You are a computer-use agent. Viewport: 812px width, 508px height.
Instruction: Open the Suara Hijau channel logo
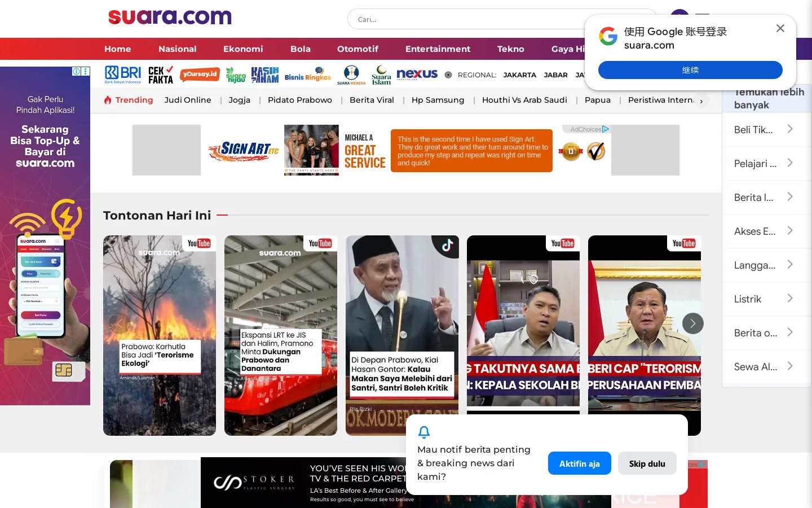click(236, 75)
